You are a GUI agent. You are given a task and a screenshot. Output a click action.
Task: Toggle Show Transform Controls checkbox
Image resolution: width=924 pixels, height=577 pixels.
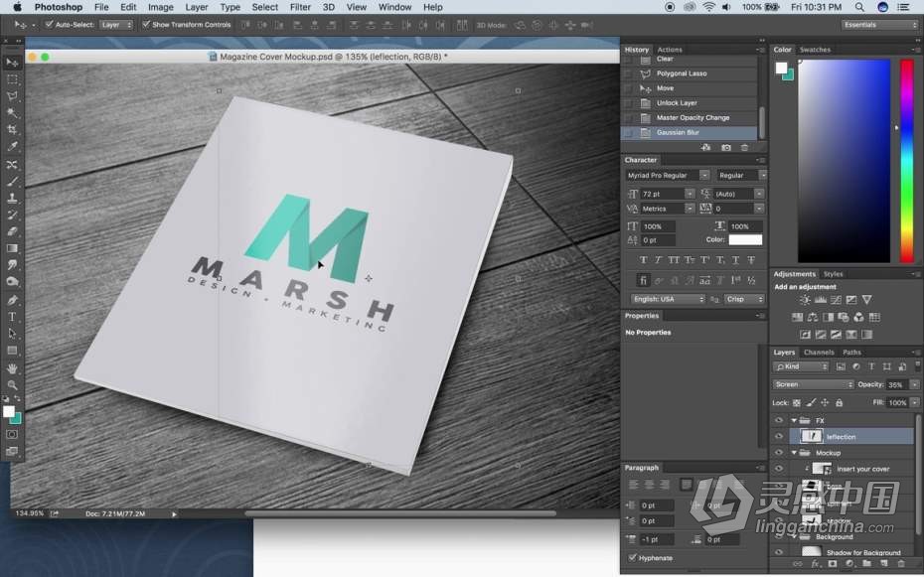pyautogui.click(x=146, y=25)
